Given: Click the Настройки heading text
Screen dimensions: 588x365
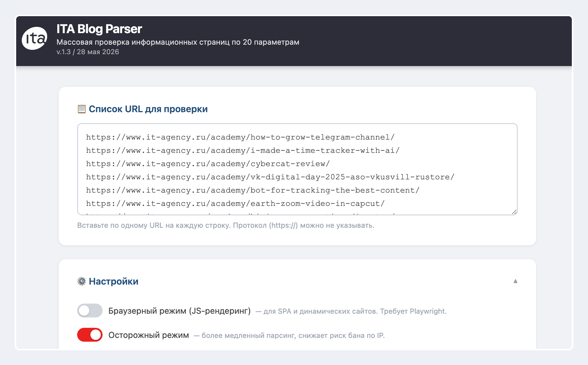Looking at the screenshot, I should pos(113,281).
